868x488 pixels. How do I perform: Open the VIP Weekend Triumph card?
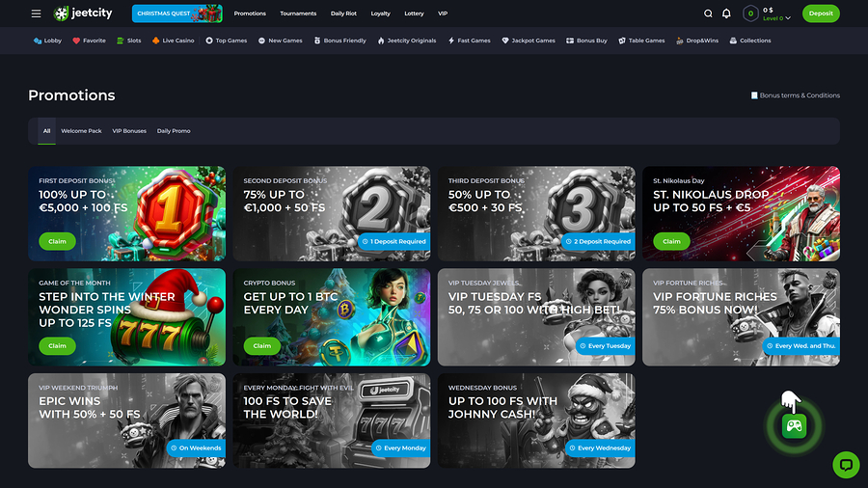[x=126, y=420]
